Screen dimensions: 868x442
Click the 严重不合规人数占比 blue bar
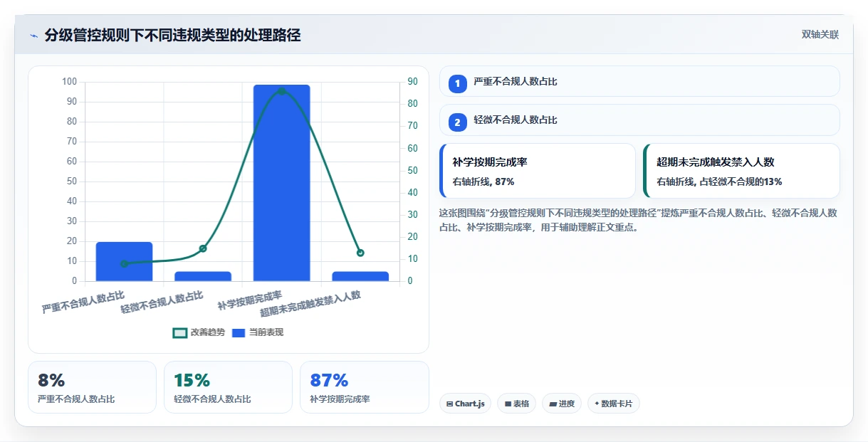(125, 261)
